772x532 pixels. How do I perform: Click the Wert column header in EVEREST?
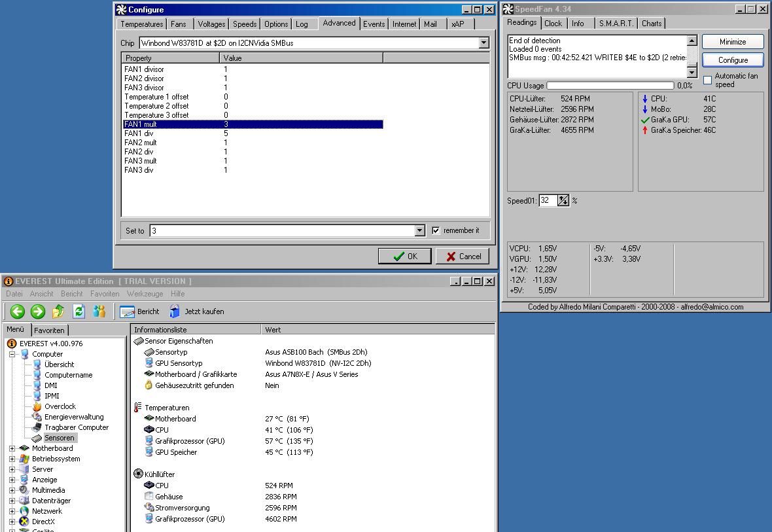pos(377,330)
